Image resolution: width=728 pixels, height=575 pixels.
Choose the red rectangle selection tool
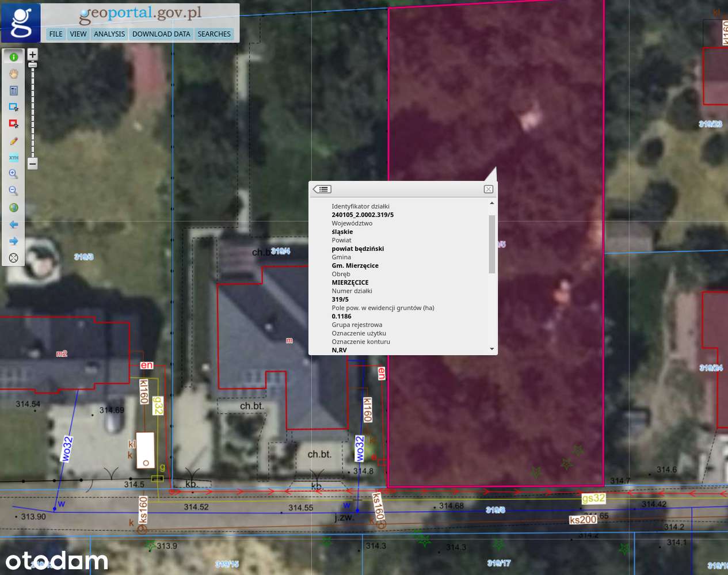point(14,124)
